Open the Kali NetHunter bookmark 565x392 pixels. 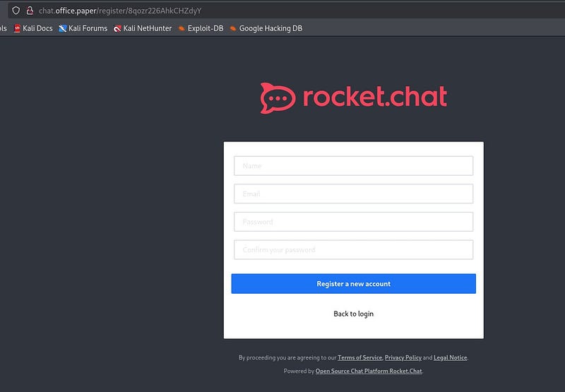(143, 28)
